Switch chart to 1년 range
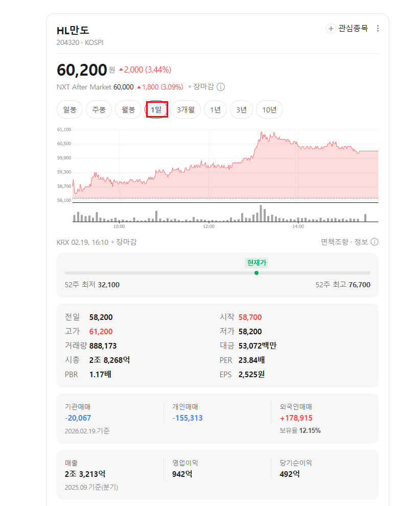The width and height of the screenshot is (420, 506). point(216,110)
